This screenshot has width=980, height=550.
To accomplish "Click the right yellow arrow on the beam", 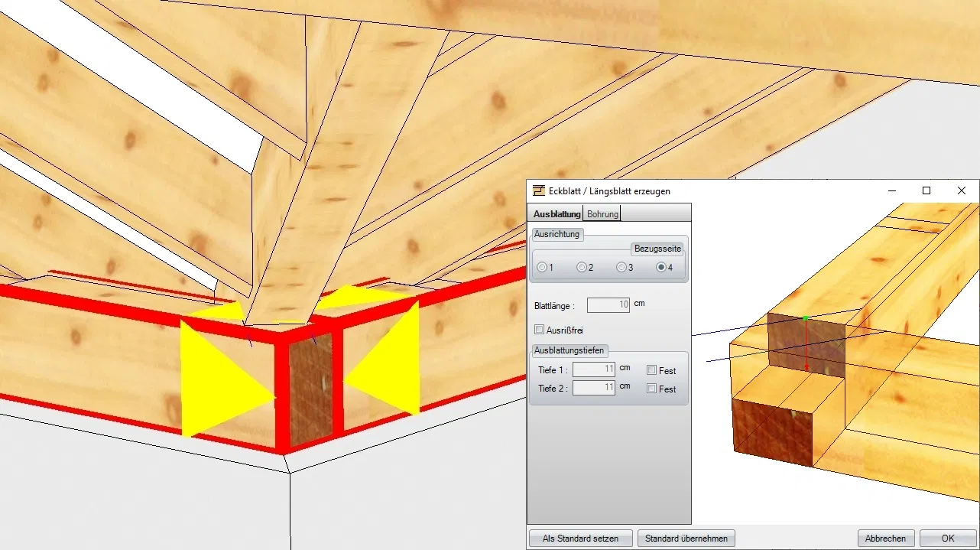I will coord(387,361).
